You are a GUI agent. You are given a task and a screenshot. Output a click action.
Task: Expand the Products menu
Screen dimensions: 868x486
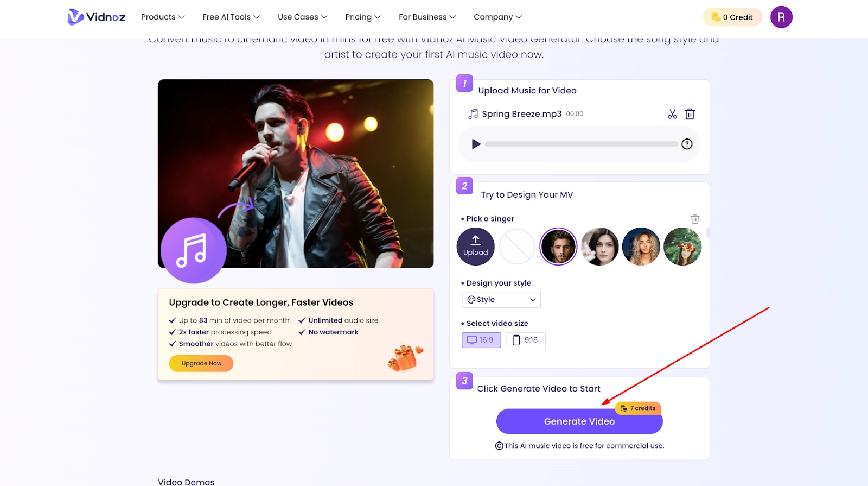coord(163,17)
